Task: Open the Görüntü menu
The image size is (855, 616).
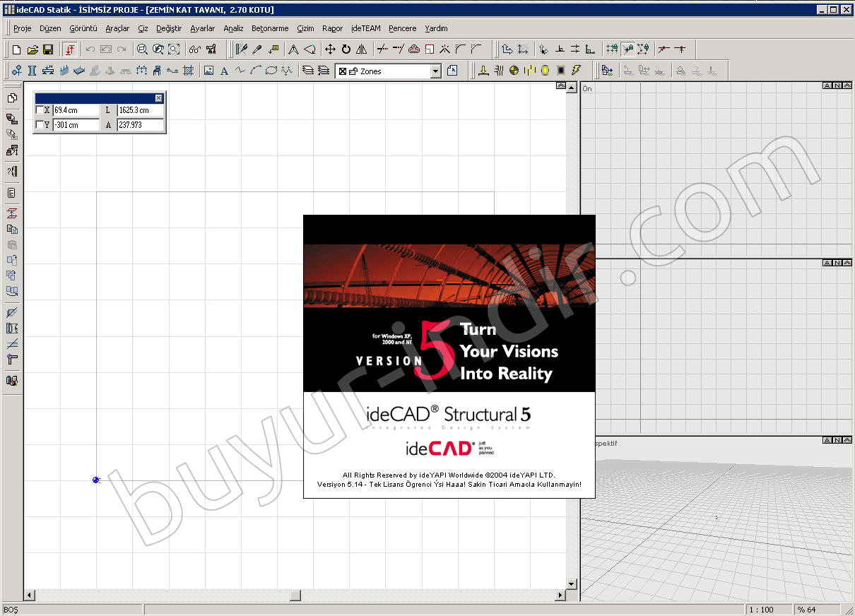Action: [x=83, y=29]
